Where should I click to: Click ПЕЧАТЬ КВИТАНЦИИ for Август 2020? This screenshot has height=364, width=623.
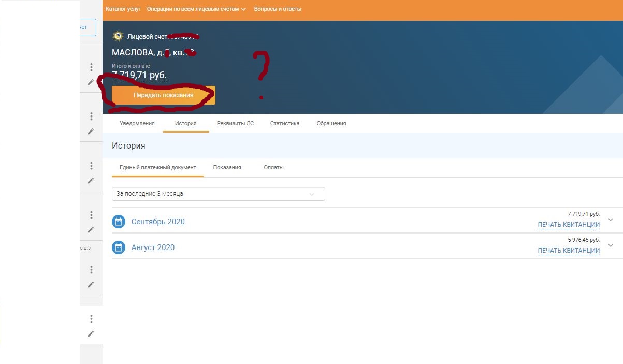tap(569, 251)
